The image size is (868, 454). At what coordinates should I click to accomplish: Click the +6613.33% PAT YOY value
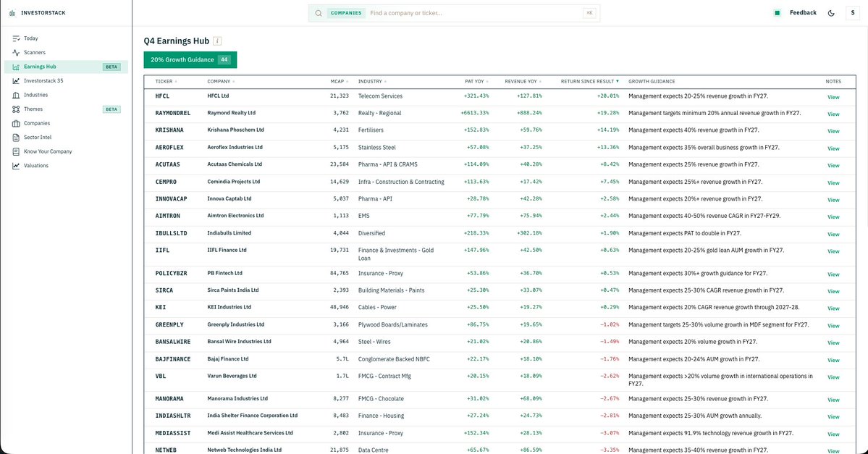click(475, 113)
